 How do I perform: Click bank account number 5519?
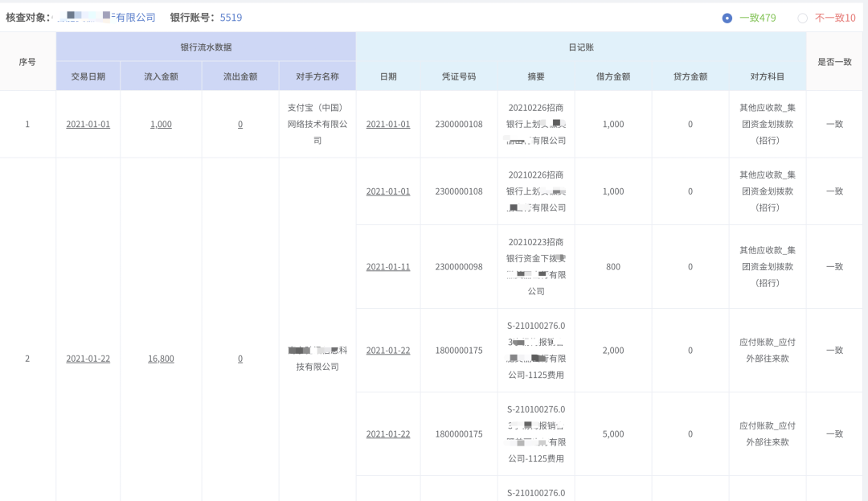[231, 17]
